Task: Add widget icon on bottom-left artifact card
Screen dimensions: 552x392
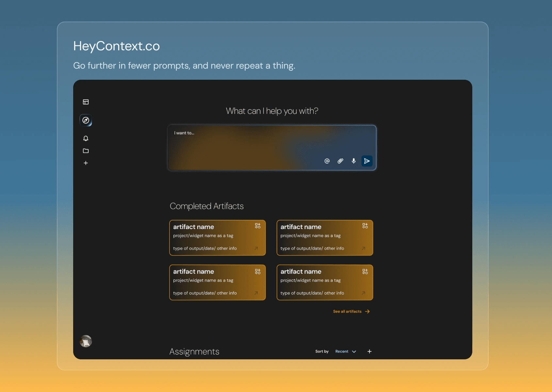Action: pos(258,271)
